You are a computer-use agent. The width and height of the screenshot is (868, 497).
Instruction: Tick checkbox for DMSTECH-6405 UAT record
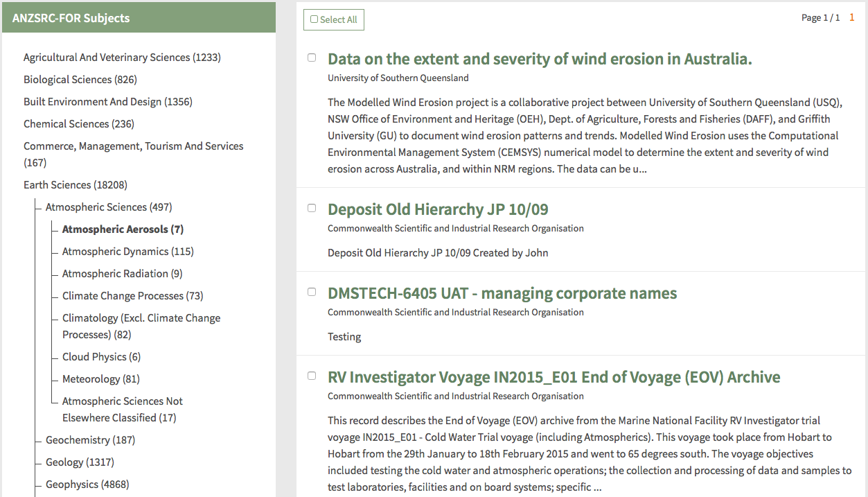(312, 292)
